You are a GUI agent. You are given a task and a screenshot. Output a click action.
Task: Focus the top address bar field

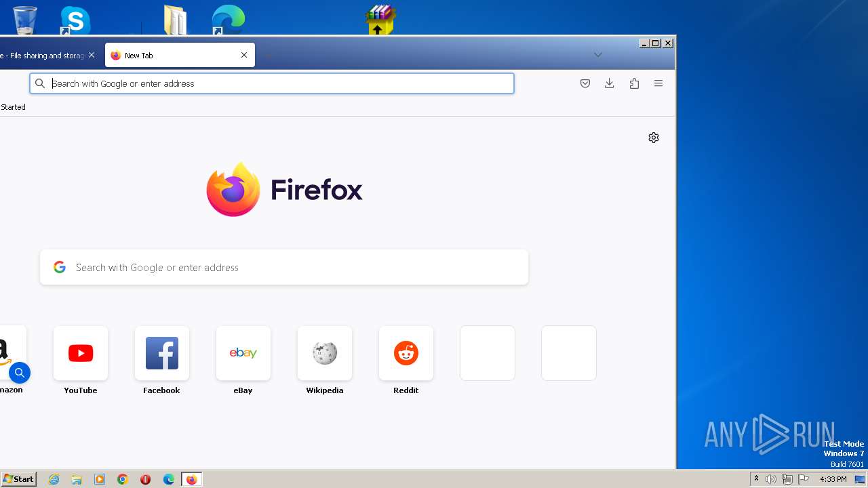click(272, 83)
